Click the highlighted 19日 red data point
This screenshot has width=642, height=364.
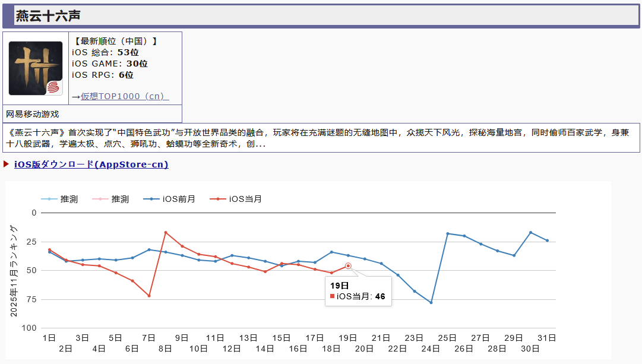pos(348,266)
